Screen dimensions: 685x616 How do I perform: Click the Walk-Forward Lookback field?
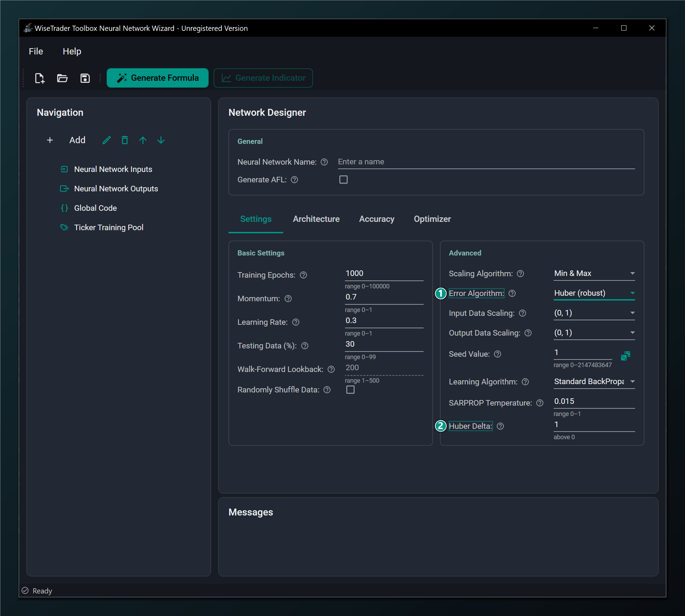click(x=384, y=368)
